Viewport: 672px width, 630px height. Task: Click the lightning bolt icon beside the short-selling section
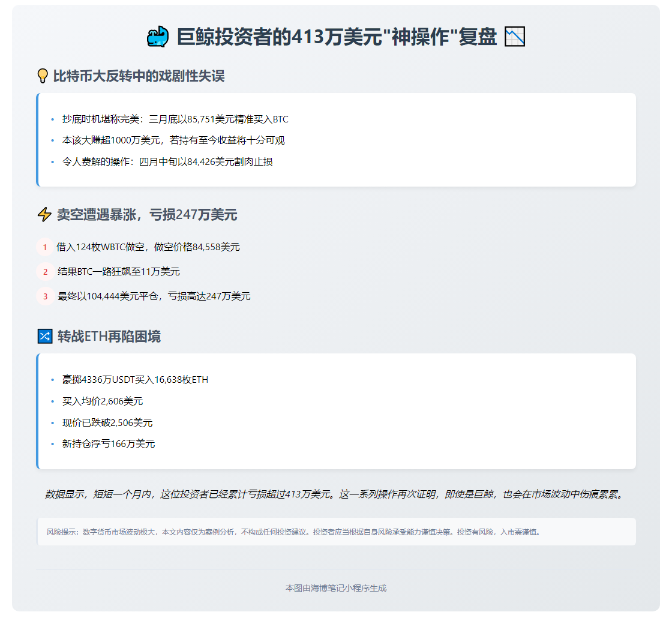point(44,215)
